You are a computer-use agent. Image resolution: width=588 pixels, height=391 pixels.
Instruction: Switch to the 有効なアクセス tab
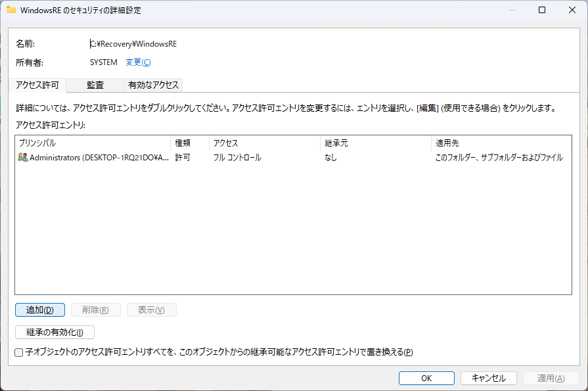click(153, 85)
